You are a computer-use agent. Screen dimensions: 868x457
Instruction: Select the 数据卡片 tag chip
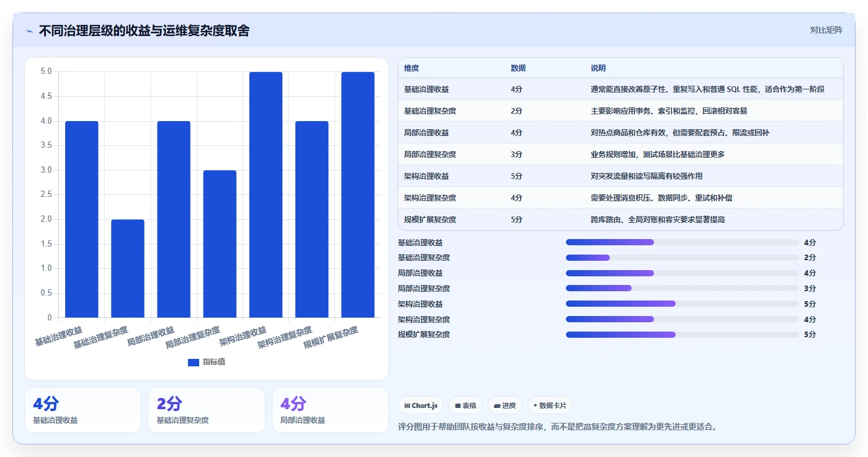550,405
